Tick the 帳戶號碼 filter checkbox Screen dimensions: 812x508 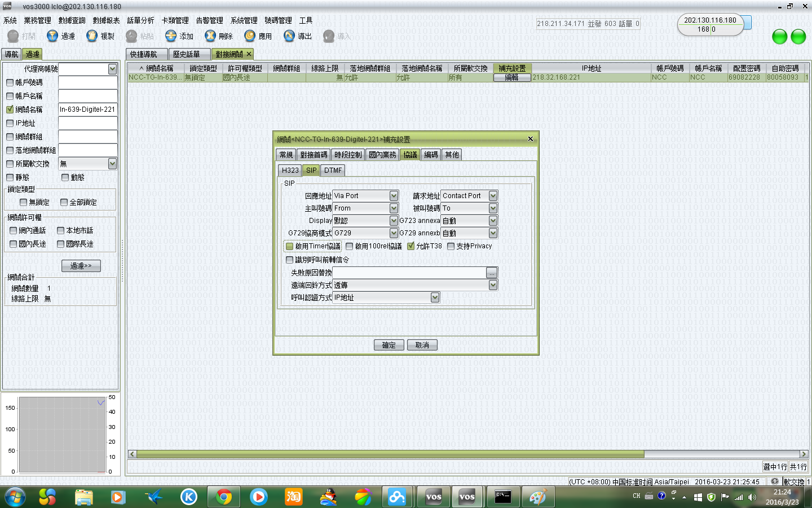pos(10,82)
